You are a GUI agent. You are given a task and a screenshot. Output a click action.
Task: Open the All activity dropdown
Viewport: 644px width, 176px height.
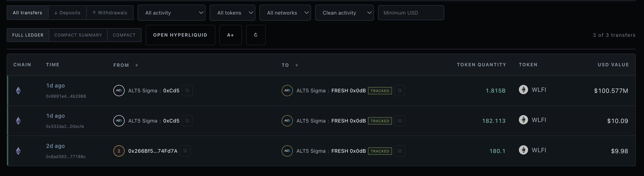point(171,13)
